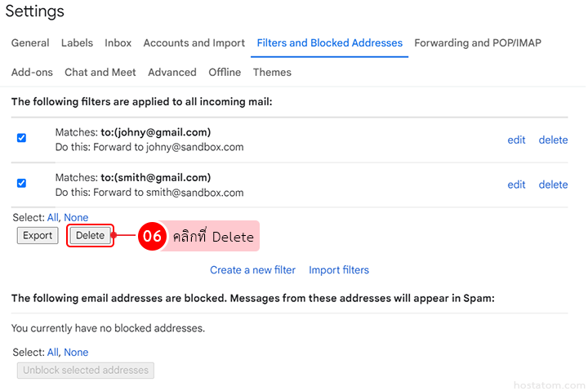
Task: Select All under the filters list
Action: [x=53, y=218]
